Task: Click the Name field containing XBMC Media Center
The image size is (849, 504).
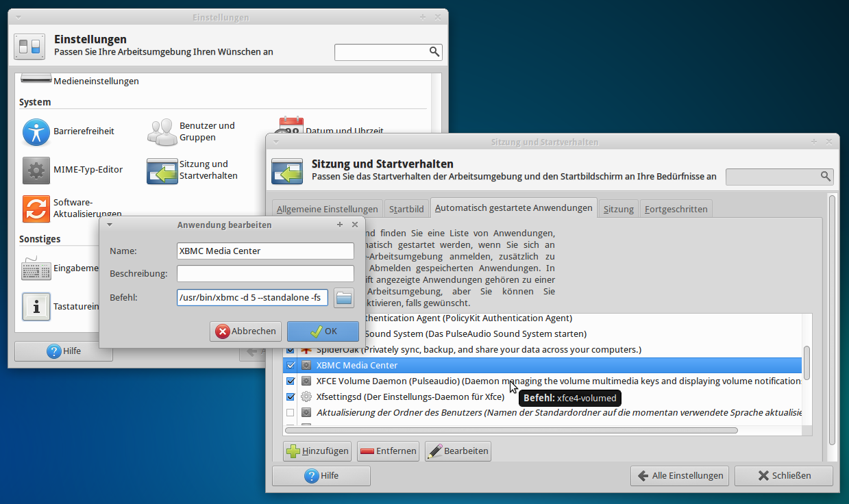Action: coord(265,251)
